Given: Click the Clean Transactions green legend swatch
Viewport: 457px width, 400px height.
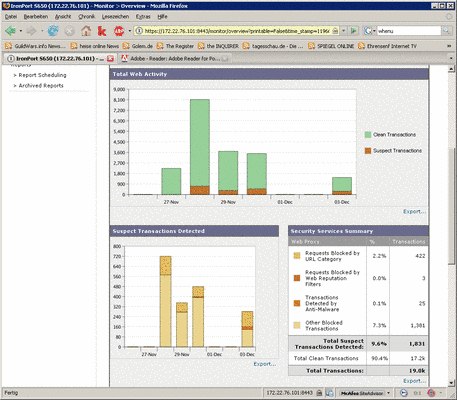Looking at the screenshot, I should (x=368, y=135).
